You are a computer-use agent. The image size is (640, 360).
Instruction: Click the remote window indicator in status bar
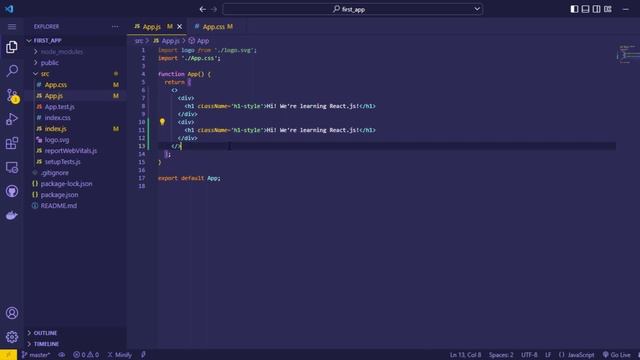point(8,355)
